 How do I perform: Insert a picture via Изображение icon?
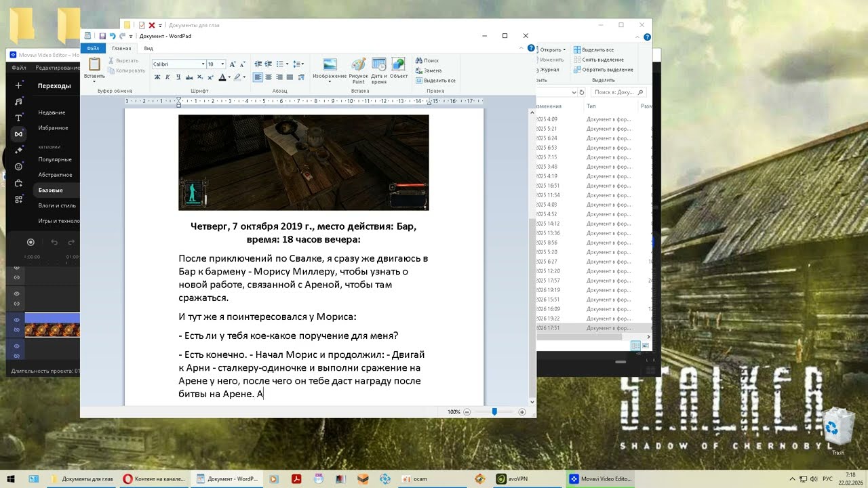330,64
